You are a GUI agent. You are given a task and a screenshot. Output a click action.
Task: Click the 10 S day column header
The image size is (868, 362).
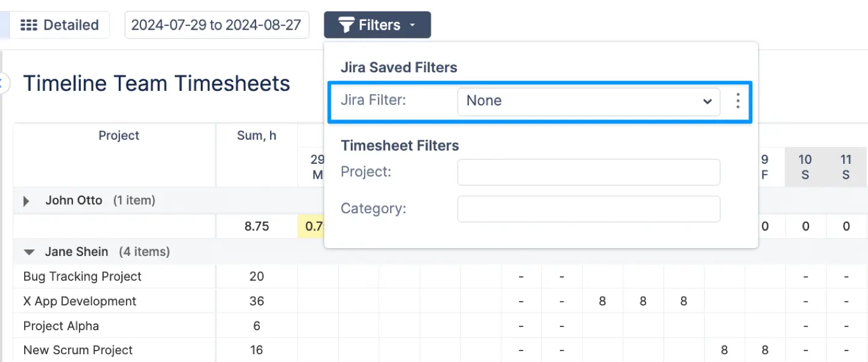tap(805, 167)
